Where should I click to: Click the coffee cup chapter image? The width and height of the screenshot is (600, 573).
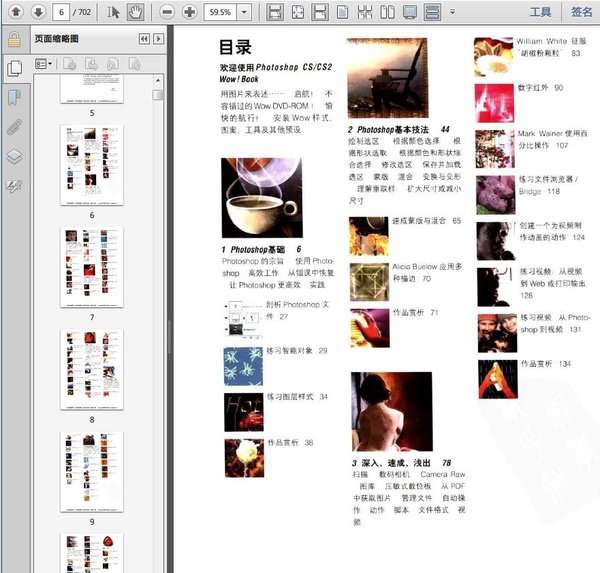pyautogui.click(x=262, y=198)
